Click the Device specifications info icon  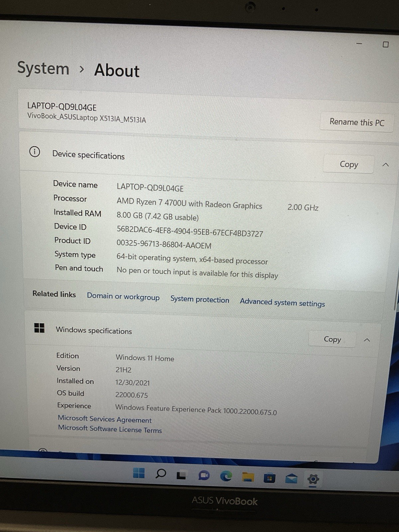35,152
